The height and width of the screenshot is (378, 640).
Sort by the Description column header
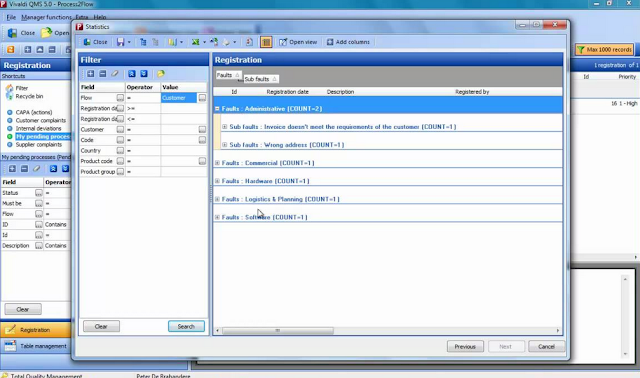coord(340,92)
